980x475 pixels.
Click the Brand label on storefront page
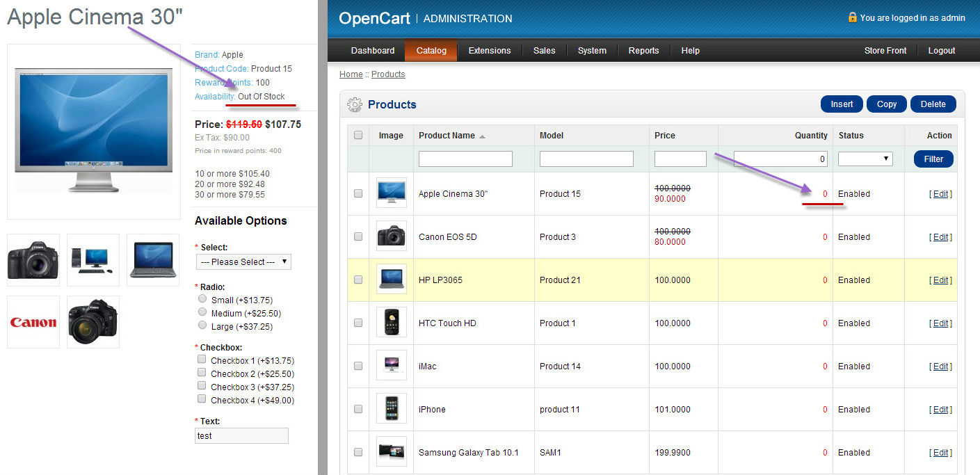[207, 55]
